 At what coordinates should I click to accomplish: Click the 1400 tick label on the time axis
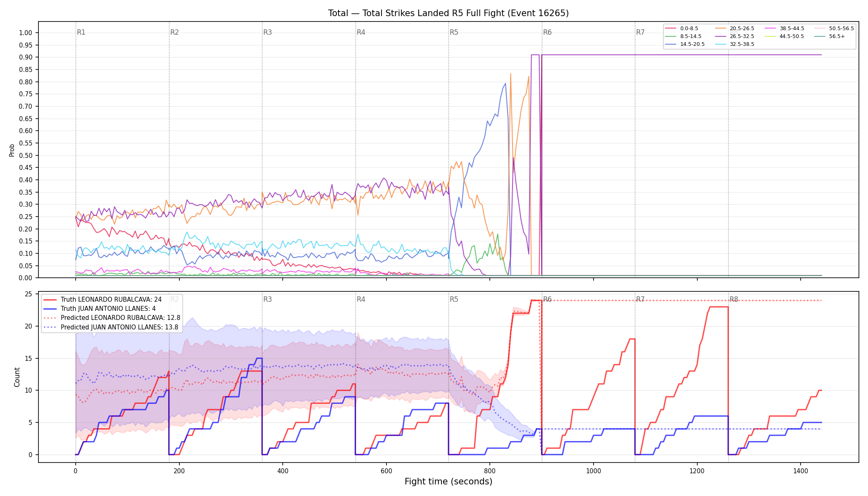801,471
